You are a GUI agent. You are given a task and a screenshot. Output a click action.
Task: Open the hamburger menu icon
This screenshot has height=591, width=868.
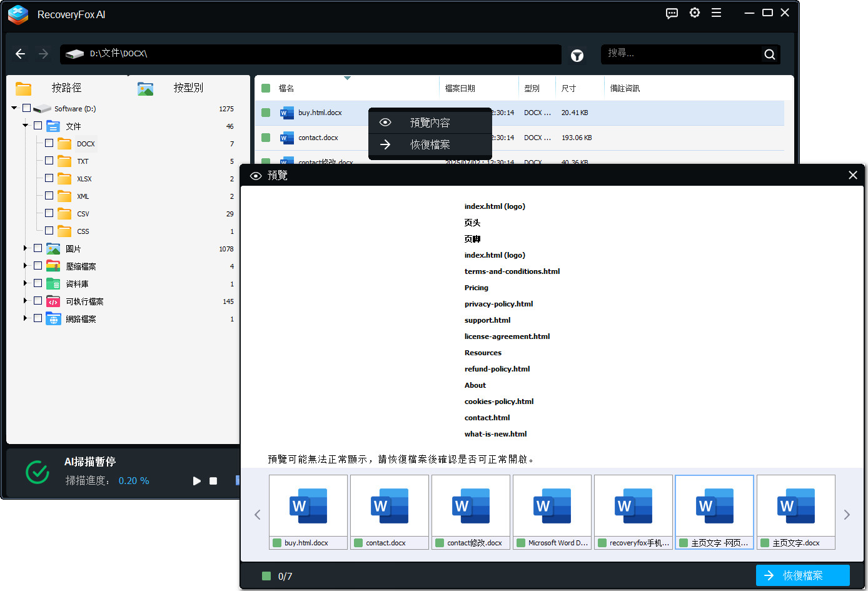716,13
